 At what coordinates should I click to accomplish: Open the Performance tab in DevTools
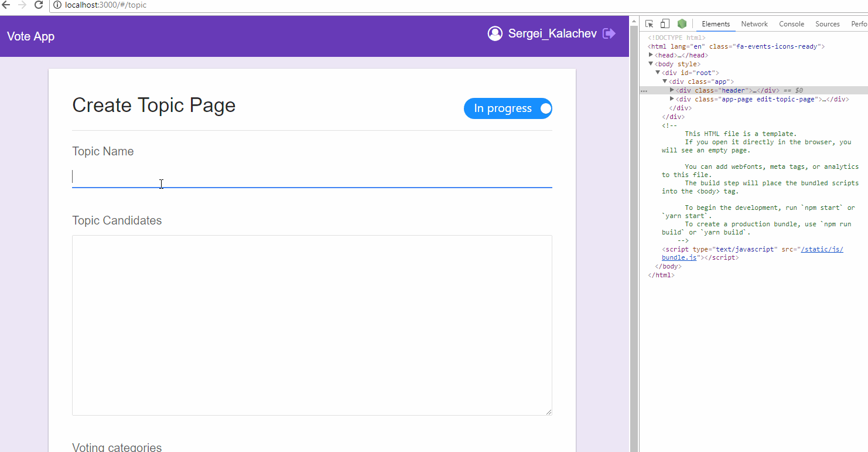(859, 24)
